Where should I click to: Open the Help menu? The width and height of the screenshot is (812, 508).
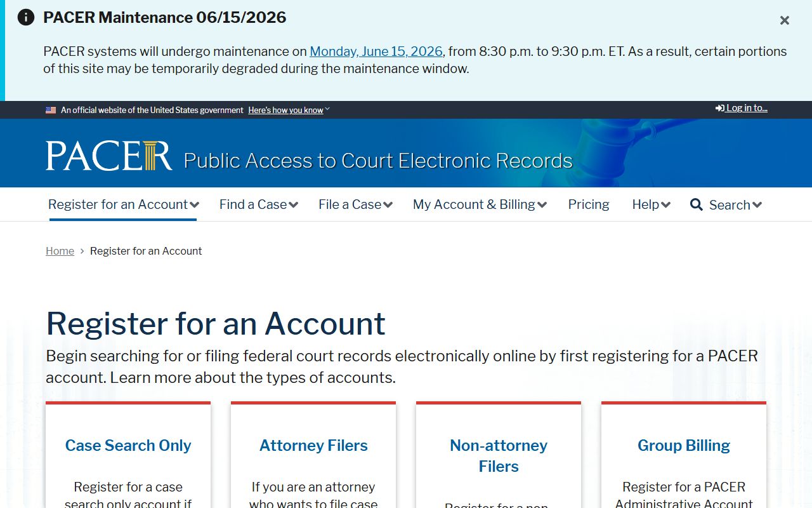pos(651,204)
